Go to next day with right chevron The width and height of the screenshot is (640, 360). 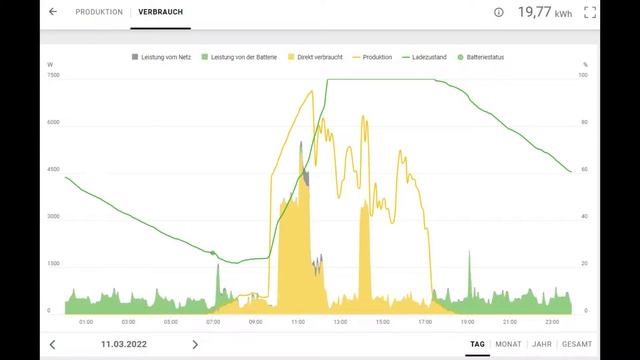pos(195,344)
